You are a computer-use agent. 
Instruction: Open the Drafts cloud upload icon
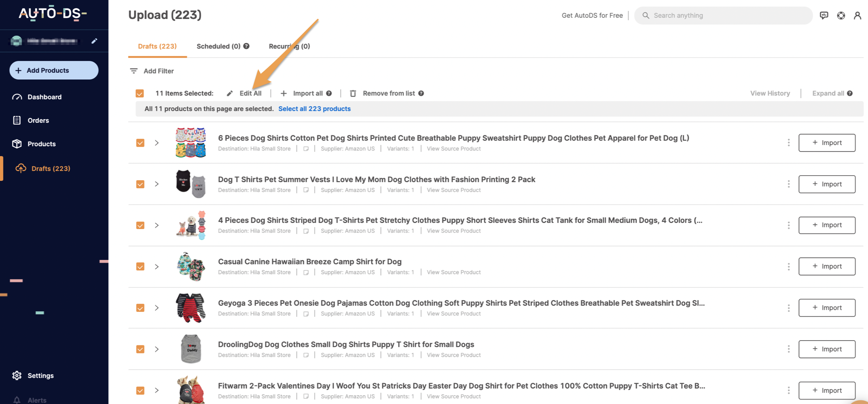click(x=21, y=168)
